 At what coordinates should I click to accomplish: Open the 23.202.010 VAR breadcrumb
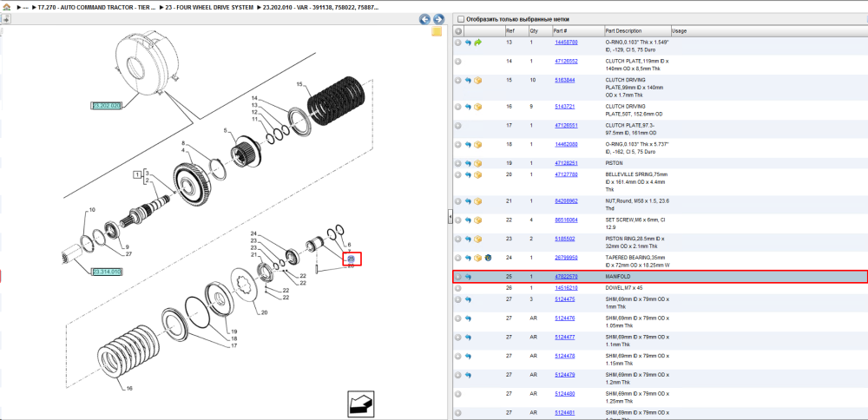click(x=322, y=9)
